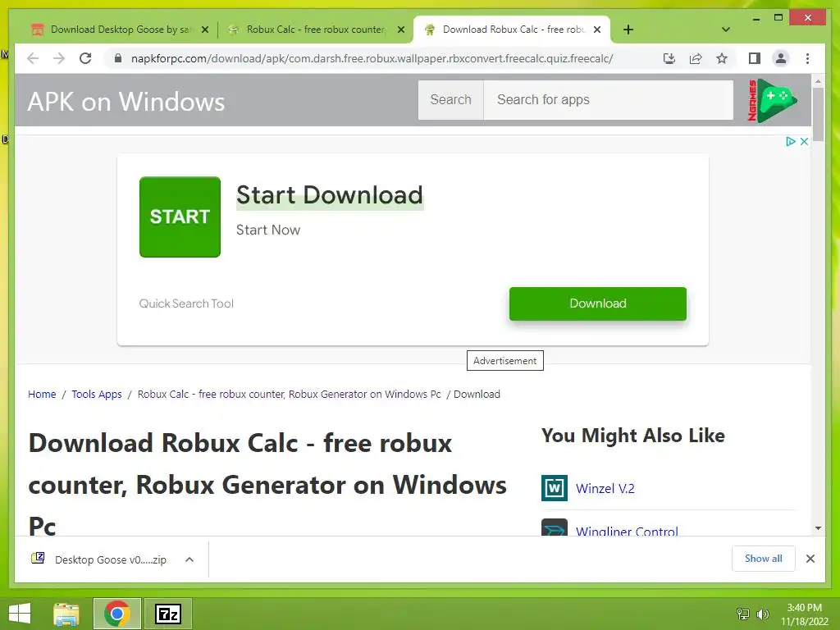Open a new browser tab

(x=628, y=30)
